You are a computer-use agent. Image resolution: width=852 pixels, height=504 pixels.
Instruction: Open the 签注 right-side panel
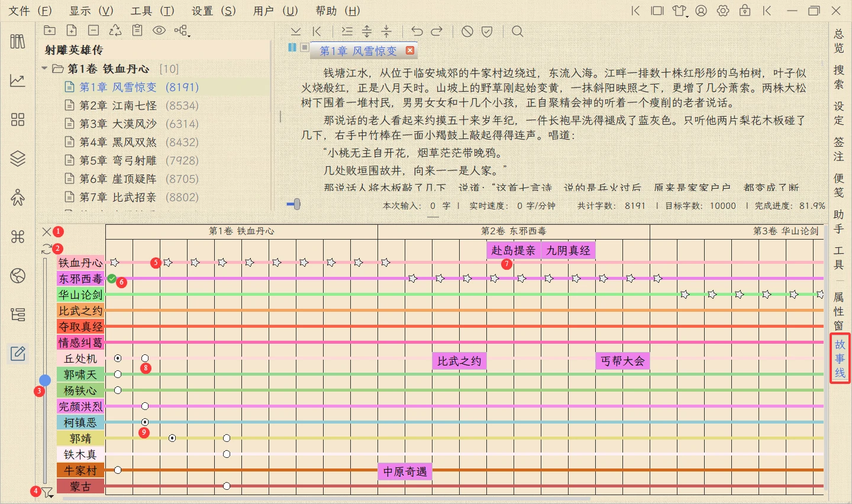[x=839, y=149]
